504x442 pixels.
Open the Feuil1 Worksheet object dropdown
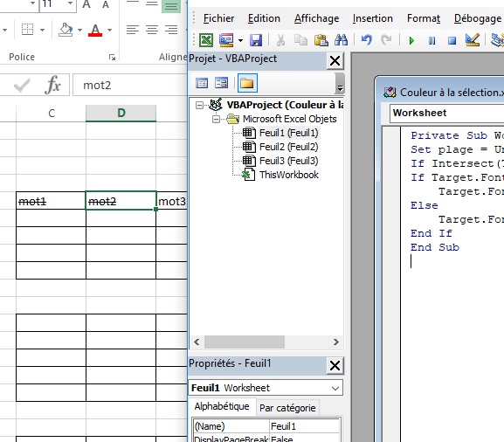pos(335,389)
